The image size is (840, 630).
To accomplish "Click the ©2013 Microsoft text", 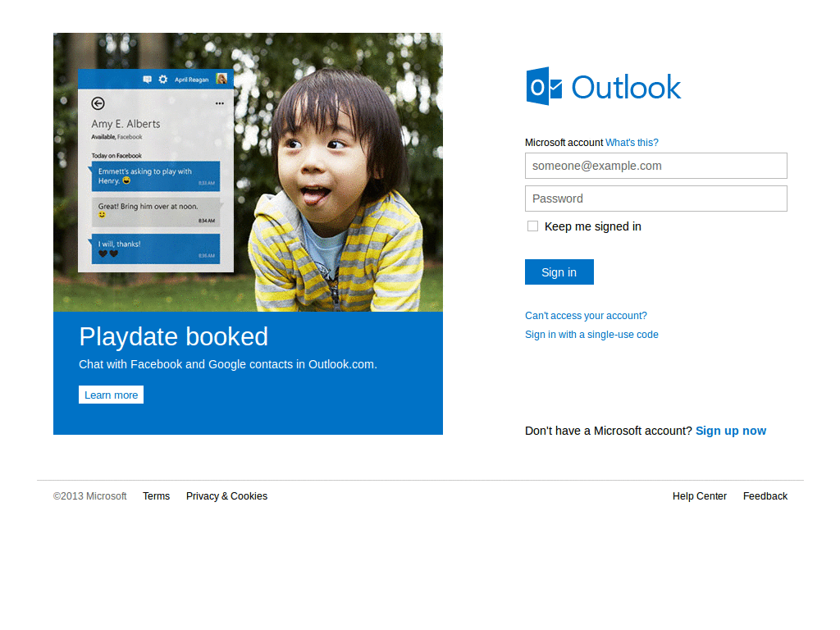I will [x=90, y=496].
